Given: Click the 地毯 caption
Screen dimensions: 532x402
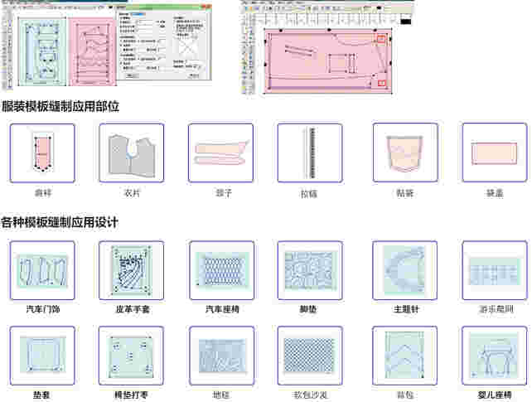Looking at the screenshot, I should [x=221, y=395].
